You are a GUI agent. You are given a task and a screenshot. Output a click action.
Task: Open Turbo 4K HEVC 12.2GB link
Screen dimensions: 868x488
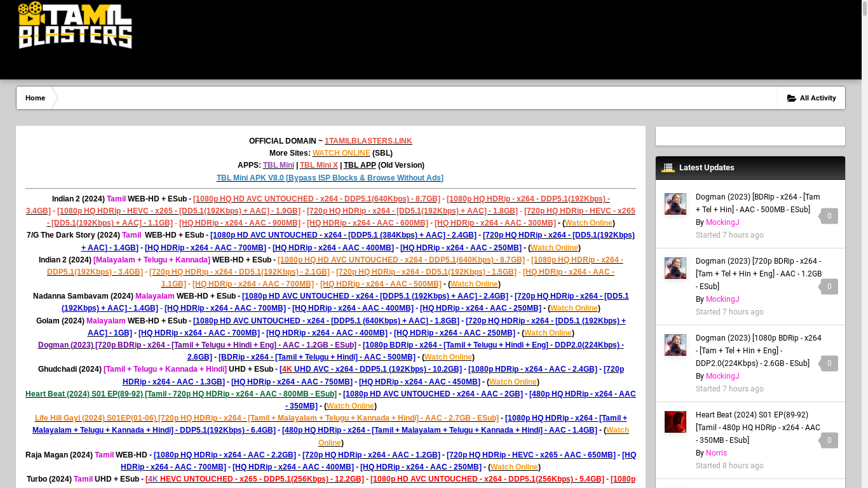255,479
